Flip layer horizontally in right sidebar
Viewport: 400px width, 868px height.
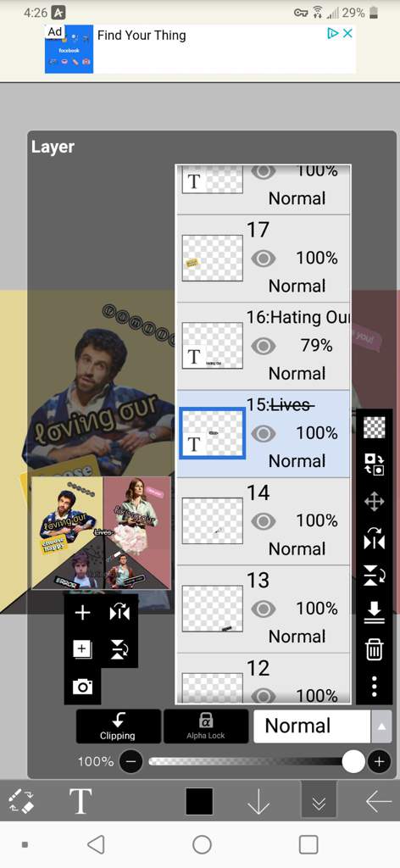(375, 538)
